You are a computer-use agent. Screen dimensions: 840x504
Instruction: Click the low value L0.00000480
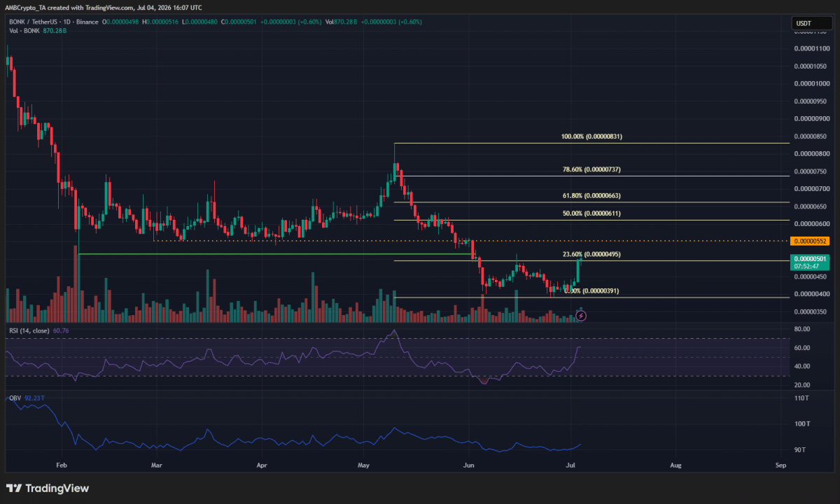[x=200, y=22]
